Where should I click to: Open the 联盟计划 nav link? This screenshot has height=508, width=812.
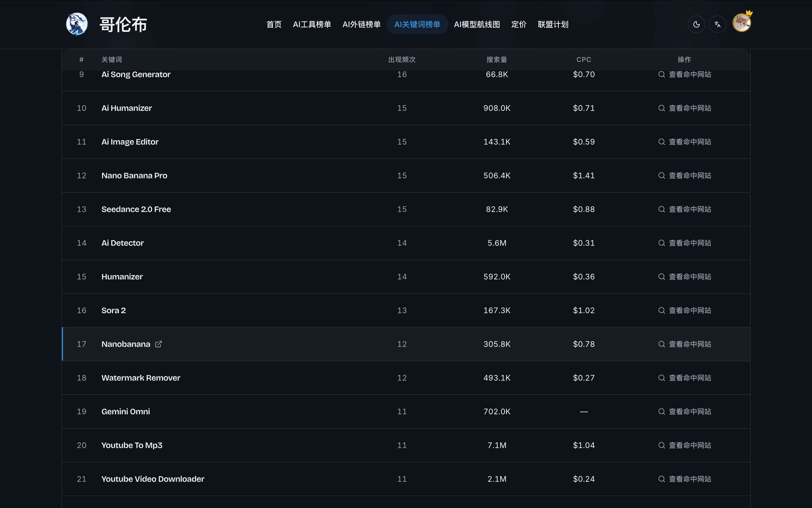(553, 24)
